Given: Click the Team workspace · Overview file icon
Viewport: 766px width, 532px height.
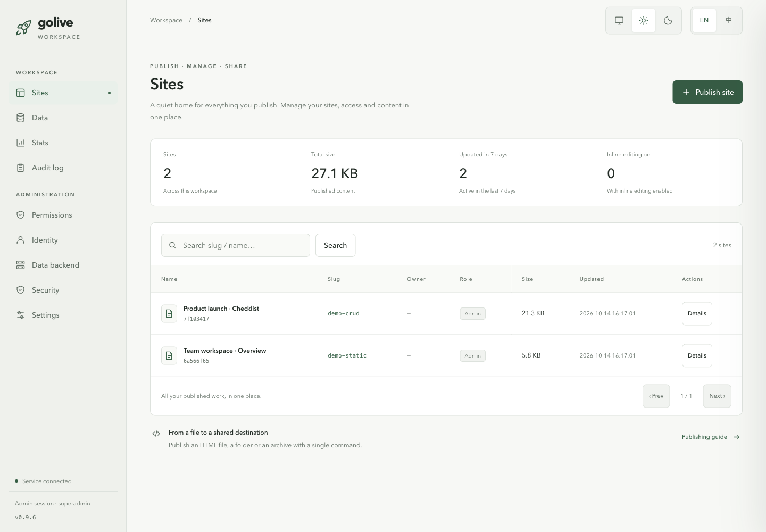Looking at the screenshot, I should click(169, 355).
